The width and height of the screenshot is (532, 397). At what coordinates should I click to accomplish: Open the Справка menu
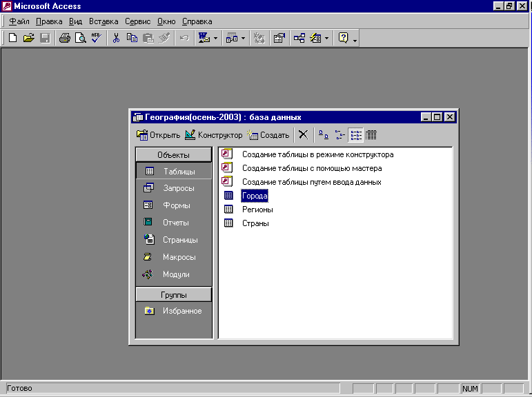(197, 21)
